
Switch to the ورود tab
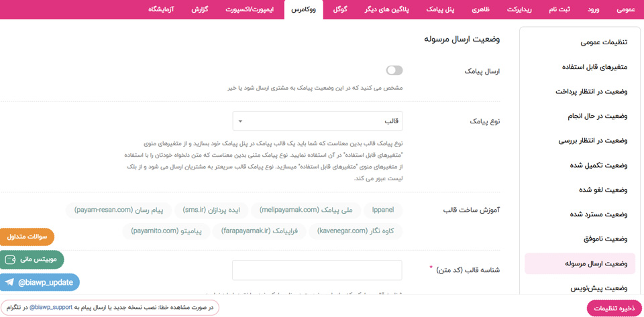coord(594,9)
